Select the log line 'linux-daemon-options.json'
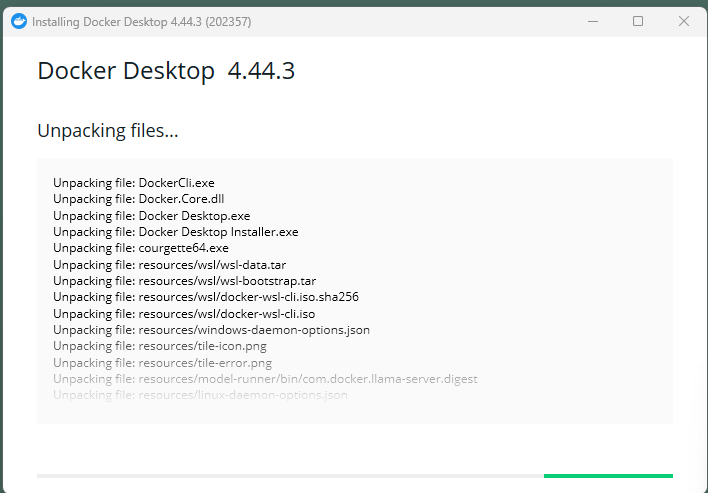Image resolution: width=708 pixels, height=493 pixels. (200, 395)
